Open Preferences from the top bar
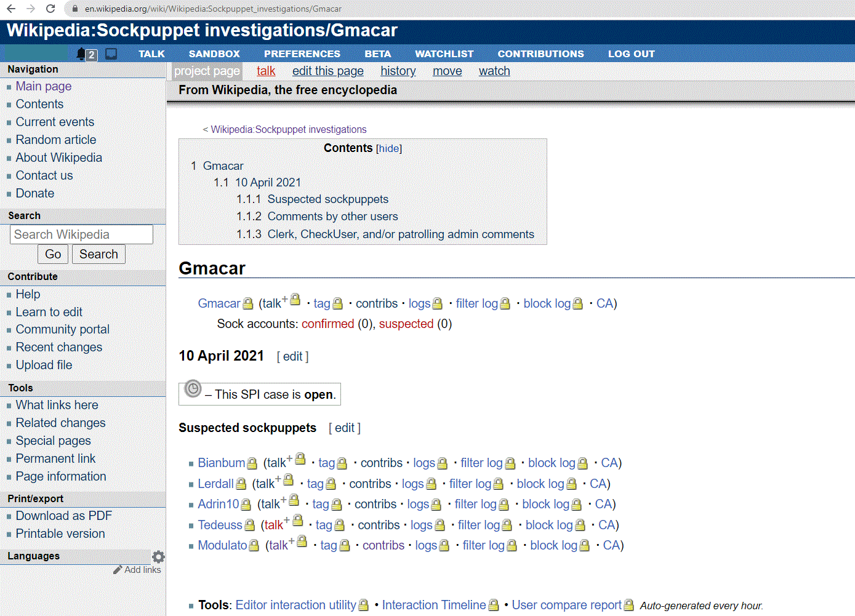Screen dimensions: 855x616 (x=302, y=54)
